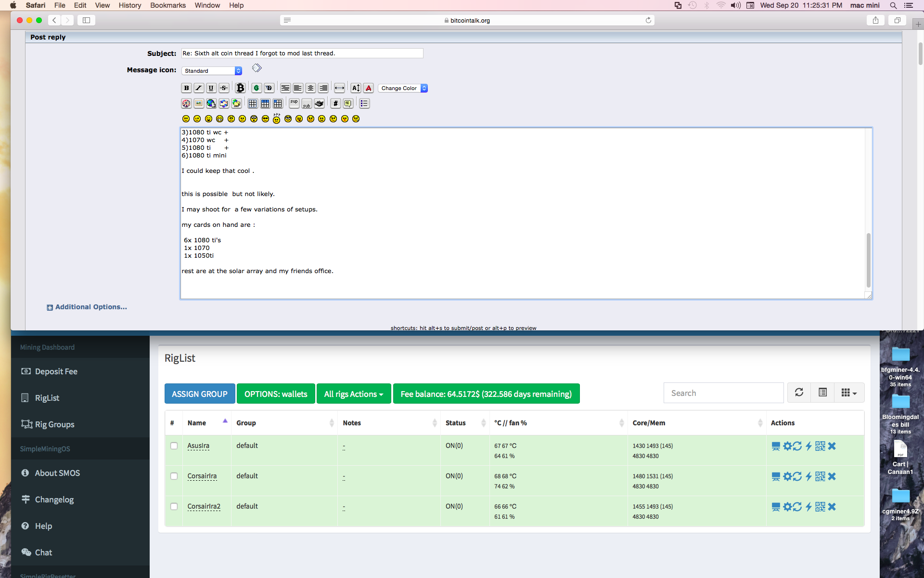Sort the rig table by Status
Viewport: 924px width, 578px height.
[x=465, y=423]
